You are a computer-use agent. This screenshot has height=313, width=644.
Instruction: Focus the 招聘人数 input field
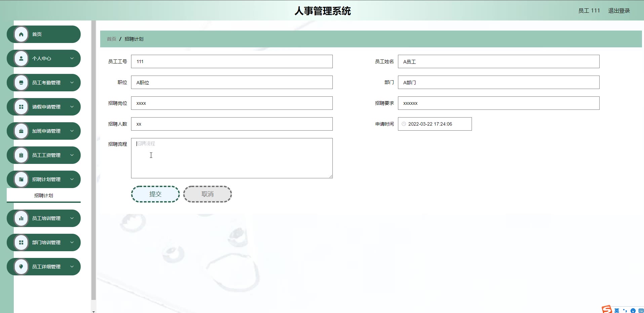232,124
